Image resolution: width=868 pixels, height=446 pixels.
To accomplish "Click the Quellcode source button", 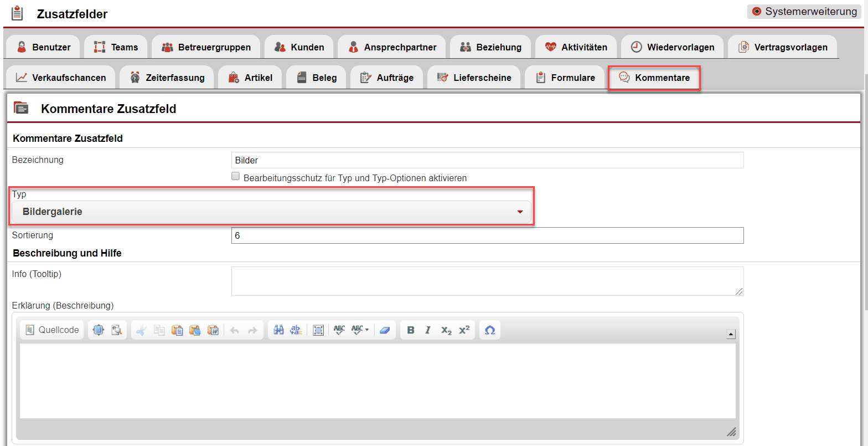I will tap(52, 330).
